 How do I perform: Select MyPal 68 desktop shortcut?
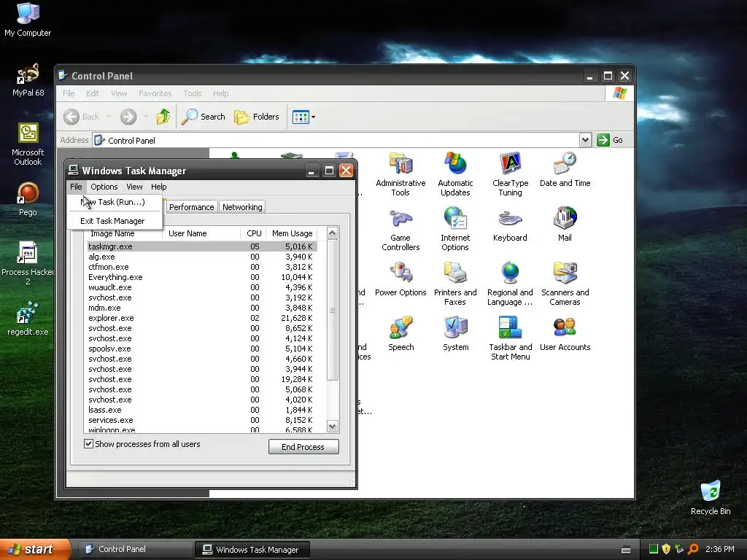[28, 80]
